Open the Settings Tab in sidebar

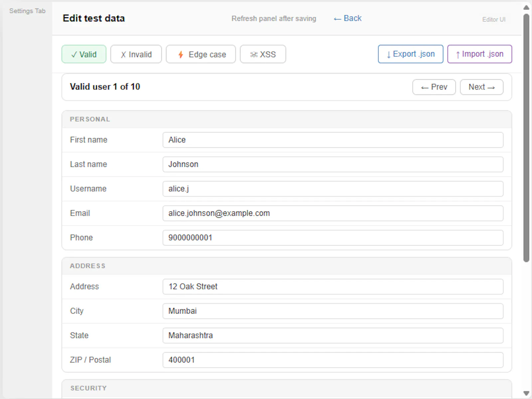(x=27, y=11)
